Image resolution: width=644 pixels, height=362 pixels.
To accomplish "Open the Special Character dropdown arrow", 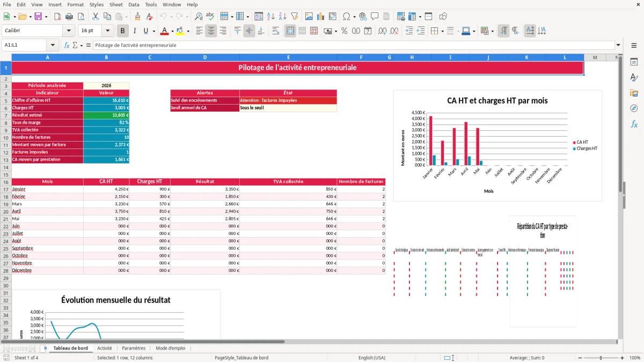I will [354, 17].
